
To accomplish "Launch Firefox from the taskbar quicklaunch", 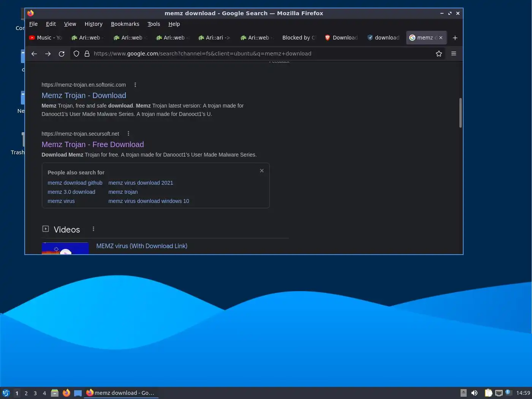I will [66, 393].
